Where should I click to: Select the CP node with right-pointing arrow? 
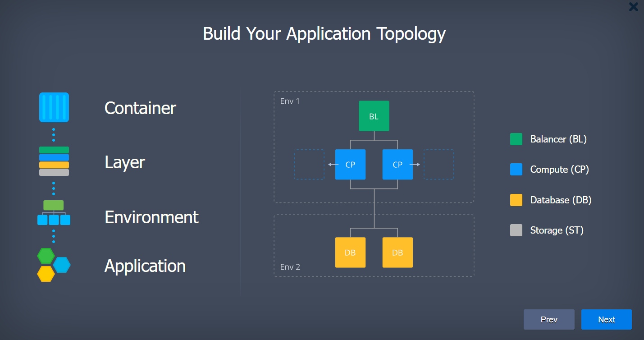pos(397,165)
